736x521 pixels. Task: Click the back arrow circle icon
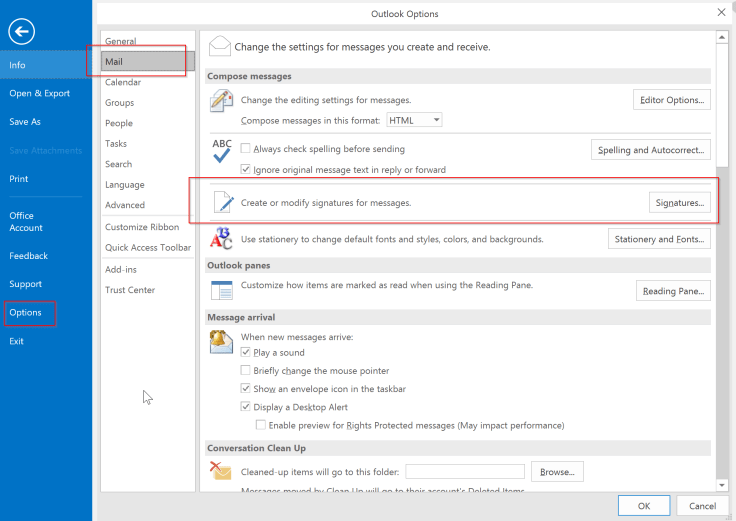point(21,31)
